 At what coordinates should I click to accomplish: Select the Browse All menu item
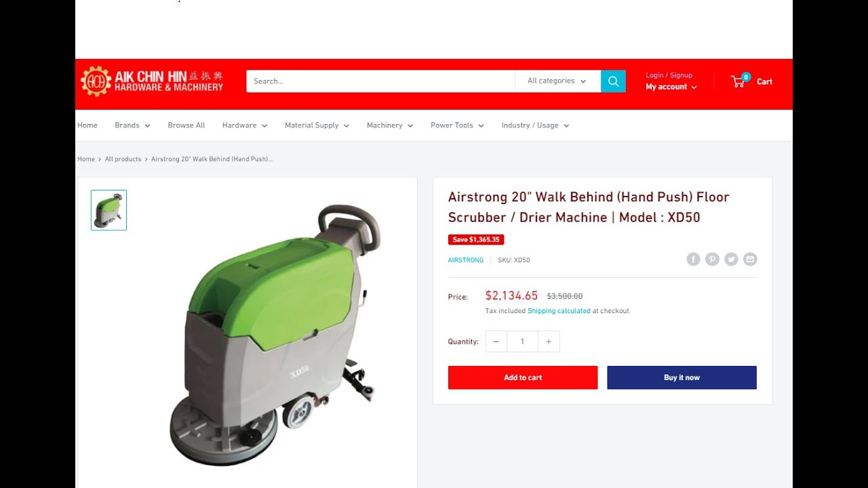pyautogui.click(x=186, y=125)
